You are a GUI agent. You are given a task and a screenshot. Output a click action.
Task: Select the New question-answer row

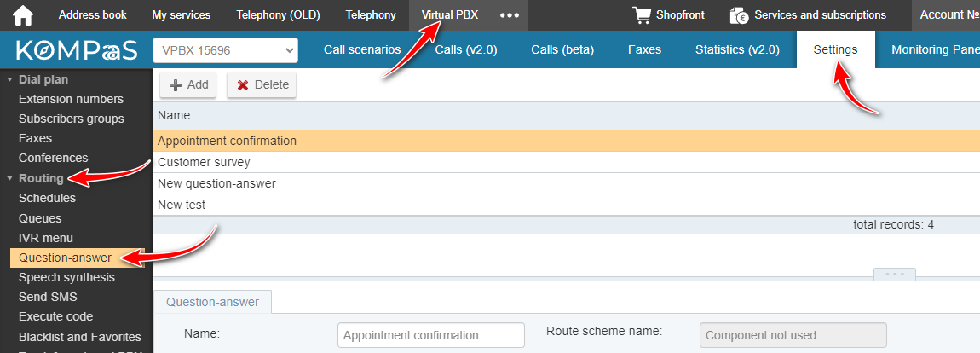(566, 183)
